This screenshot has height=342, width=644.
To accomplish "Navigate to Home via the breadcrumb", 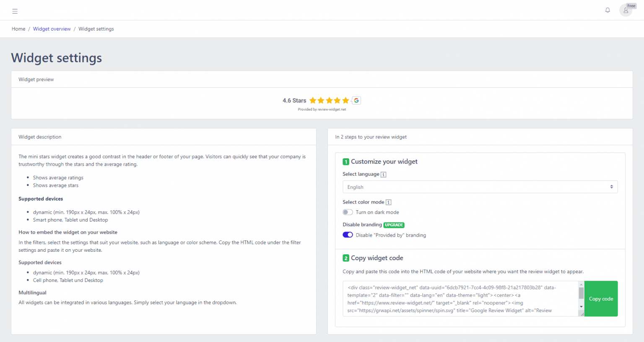I will click(18, 29).
